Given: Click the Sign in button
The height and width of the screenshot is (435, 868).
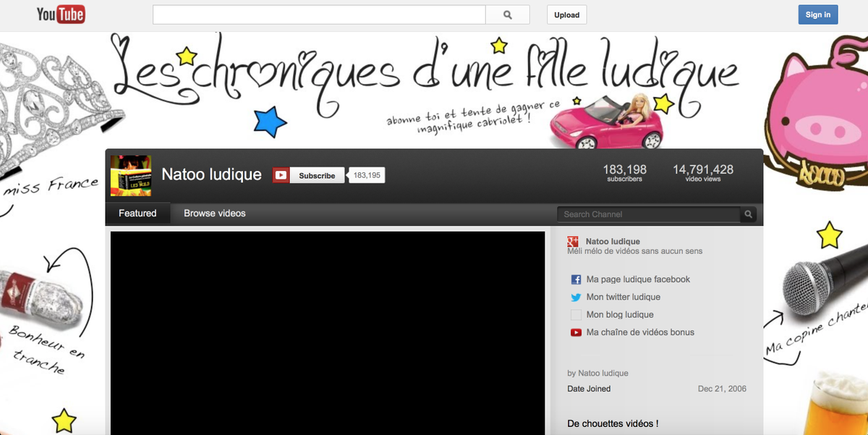Looking at the screenshot, I should pos(818,14).
